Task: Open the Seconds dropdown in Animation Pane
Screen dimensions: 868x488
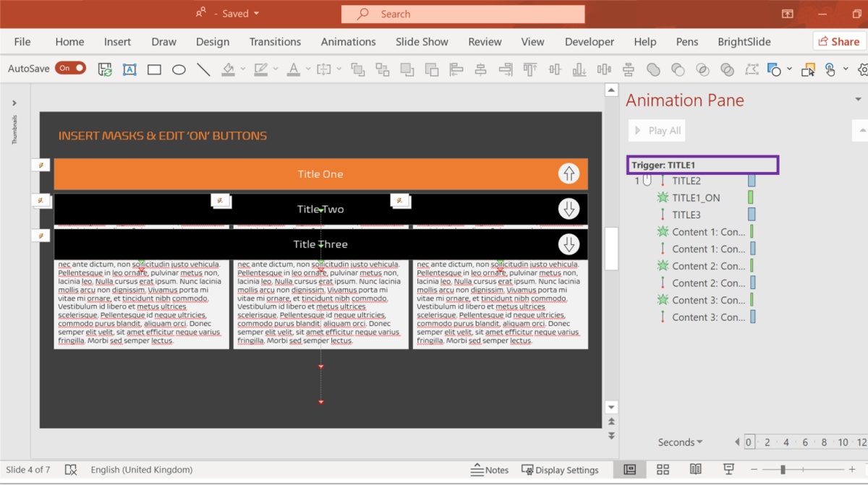Action: click(x=680, y=442)
